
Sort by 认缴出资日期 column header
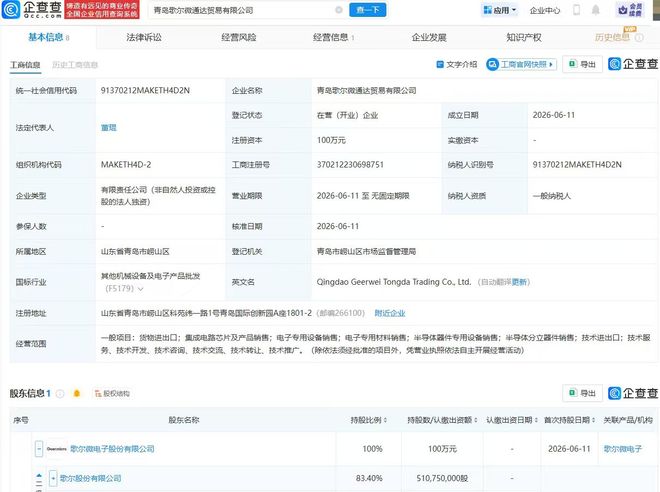pyautogui.click(x=512, y=420)
